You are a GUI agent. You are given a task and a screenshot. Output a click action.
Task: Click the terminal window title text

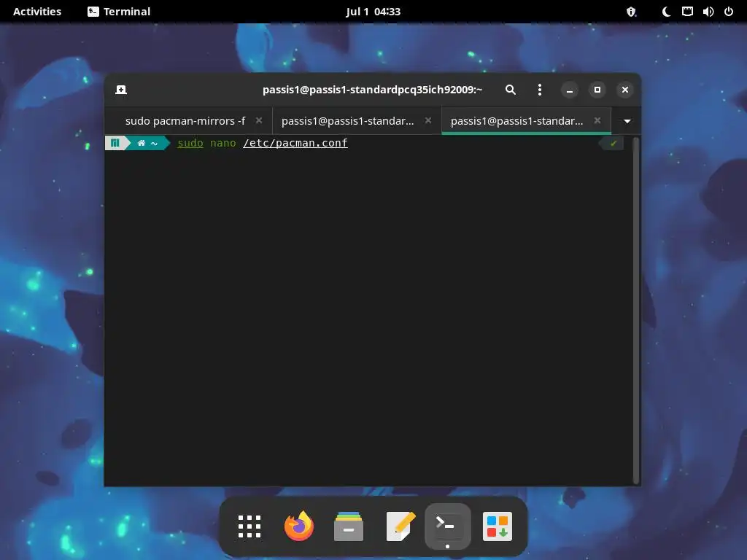[372, 90]
